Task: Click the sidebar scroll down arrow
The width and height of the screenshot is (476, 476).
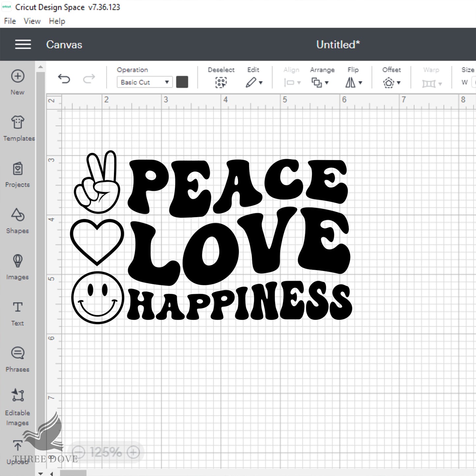Action: (x=40, y=473)
